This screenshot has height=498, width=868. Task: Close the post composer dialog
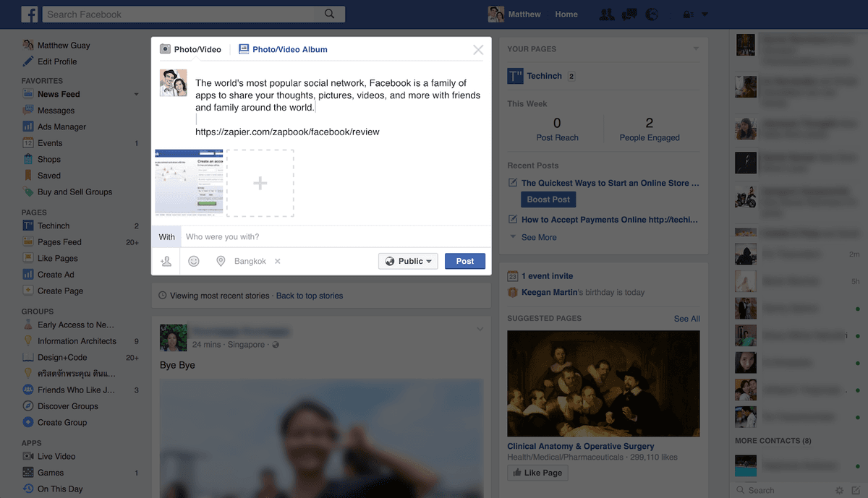(478, 50)
